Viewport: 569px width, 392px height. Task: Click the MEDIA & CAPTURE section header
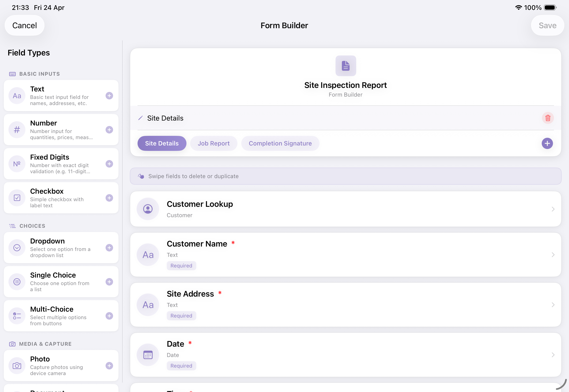[x=45, y=344]
